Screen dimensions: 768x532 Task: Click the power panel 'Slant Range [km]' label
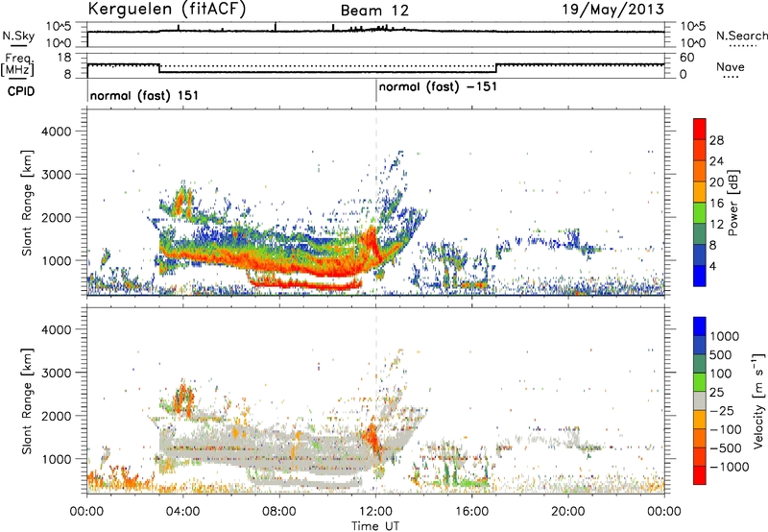coord(27,203)
